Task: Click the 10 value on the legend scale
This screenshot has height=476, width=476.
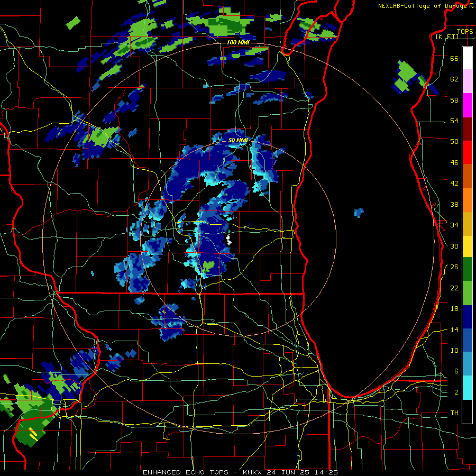Action: (454, 350)
